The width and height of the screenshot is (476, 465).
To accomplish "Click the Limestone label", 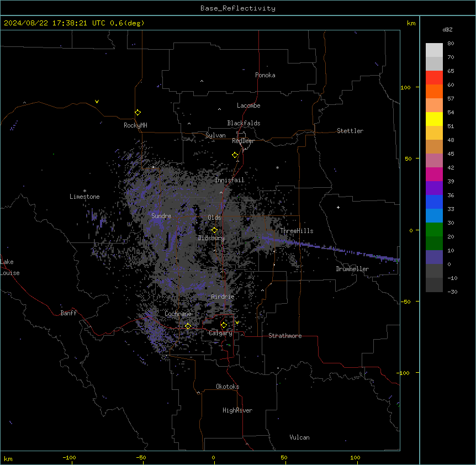I will pos(84,197).
